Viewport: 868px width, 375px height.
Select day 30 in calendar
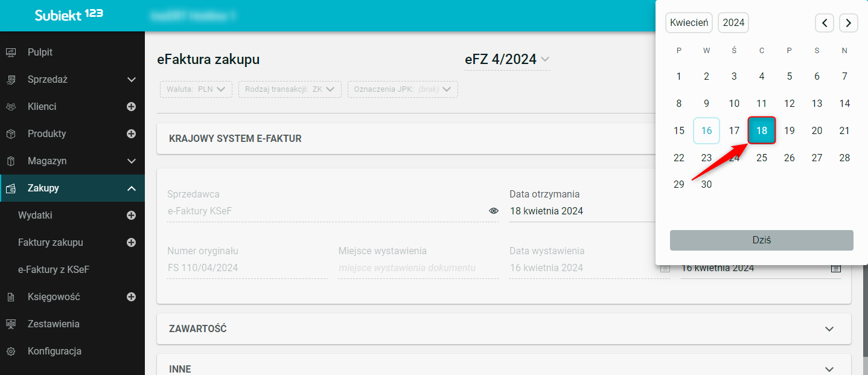707,185
